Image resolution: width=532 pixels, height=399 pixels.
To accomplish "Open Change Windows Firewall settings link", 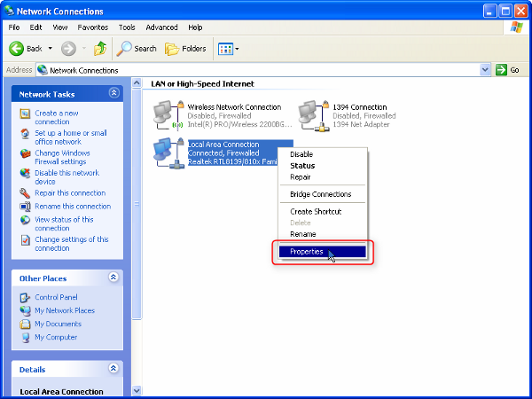I will coord(62,157).
